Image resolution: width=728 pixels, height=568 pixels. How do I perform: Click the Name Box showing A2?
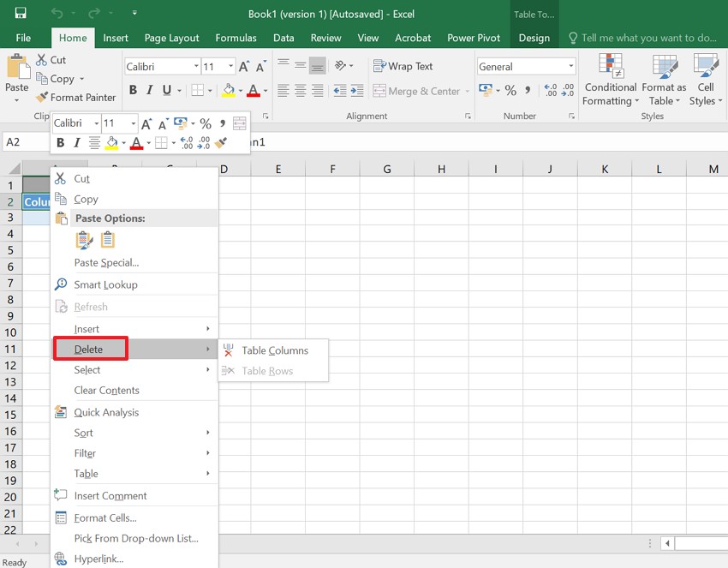pos(26,142)
